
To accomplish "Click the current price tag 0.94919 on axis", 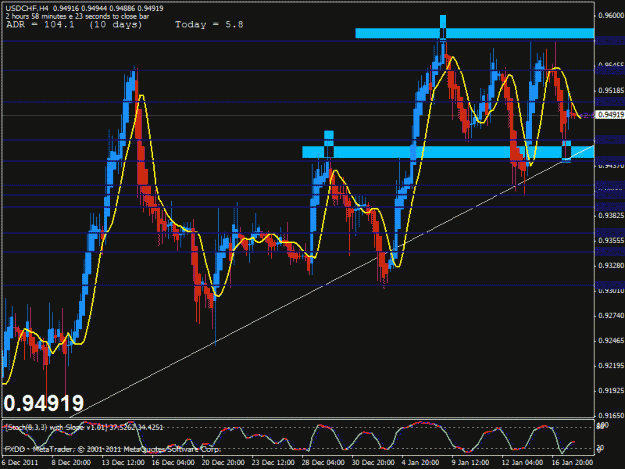I will [x=611, y=115].
